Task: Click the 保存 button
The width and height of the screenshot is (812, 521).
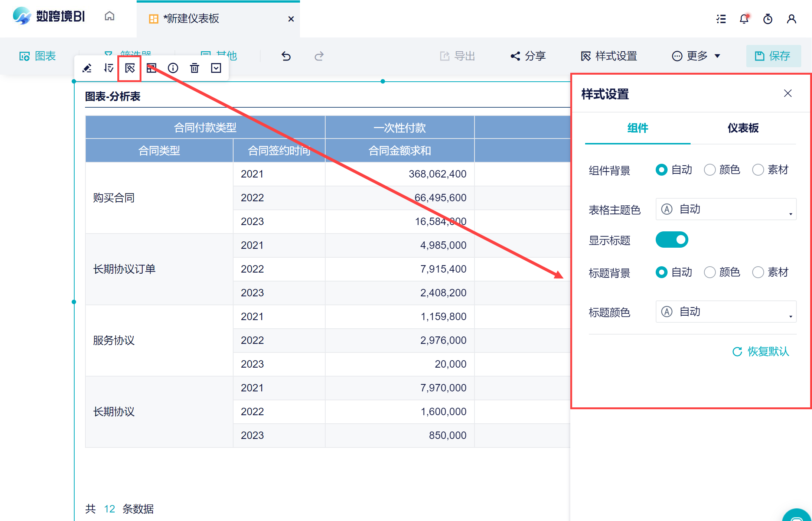Action: point(773,56)
